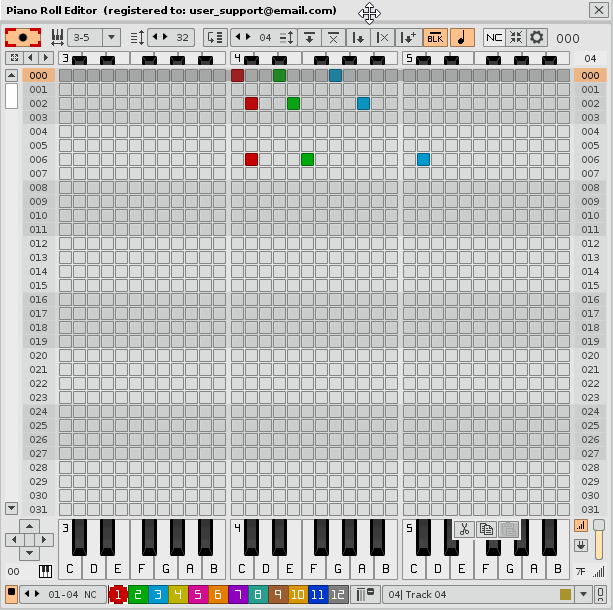This screenshot has height=610, width=613.
Task: Toggle the BLK block mode button
Action: click(x=435, y=38)
